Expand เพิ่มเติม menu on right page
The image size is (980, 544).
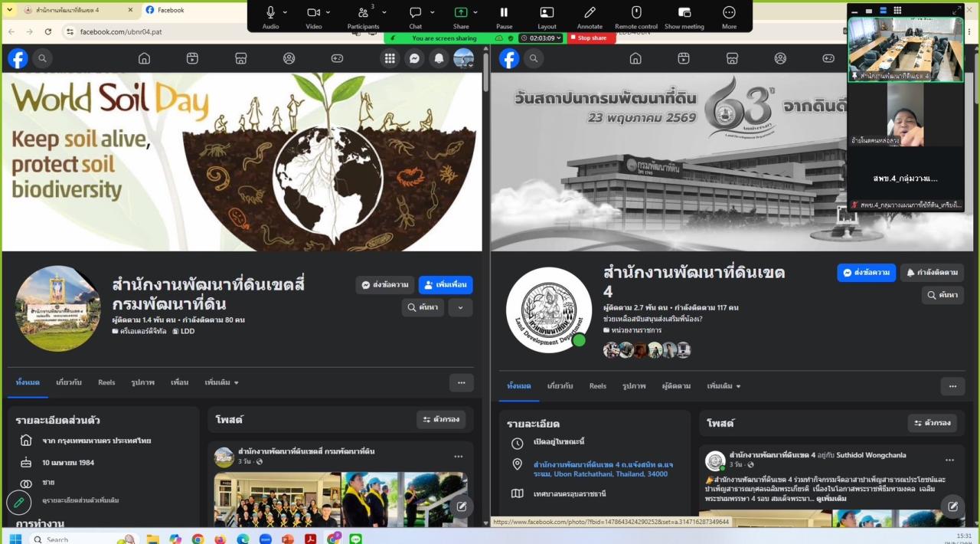724,386
